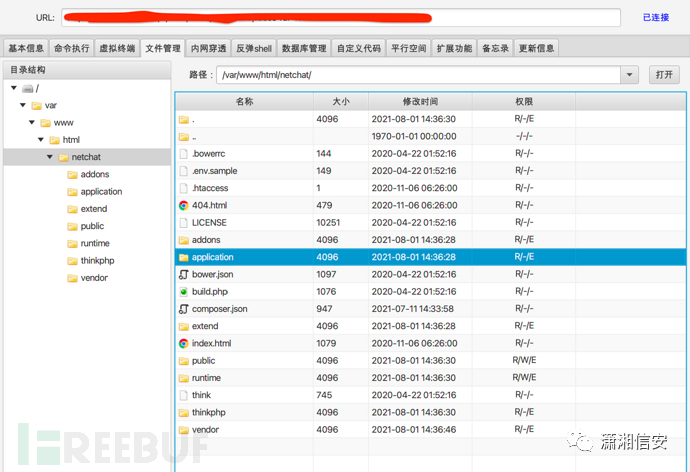
Task: Select the build.php file name
Action: [210, 292]
